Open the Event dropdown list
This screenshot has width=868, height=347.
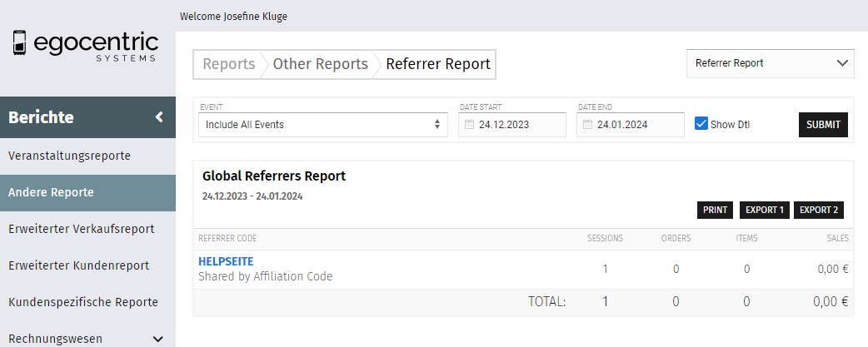tap(320, 125)
